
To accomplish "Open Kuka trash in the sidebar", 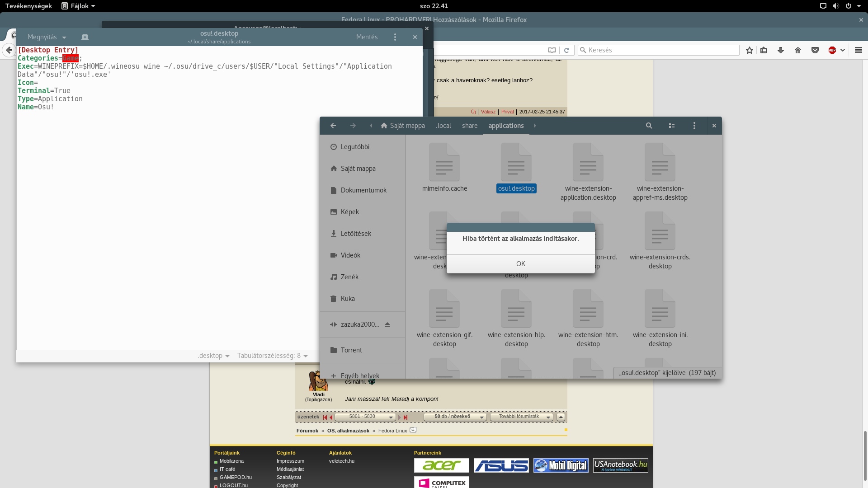I will [x=362, y=299].
